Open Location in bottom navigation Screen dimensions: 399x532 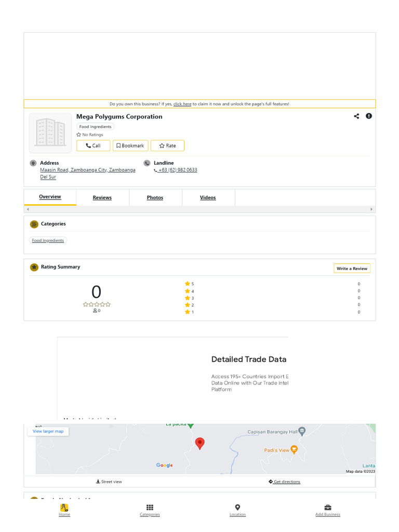pos(237,510)
